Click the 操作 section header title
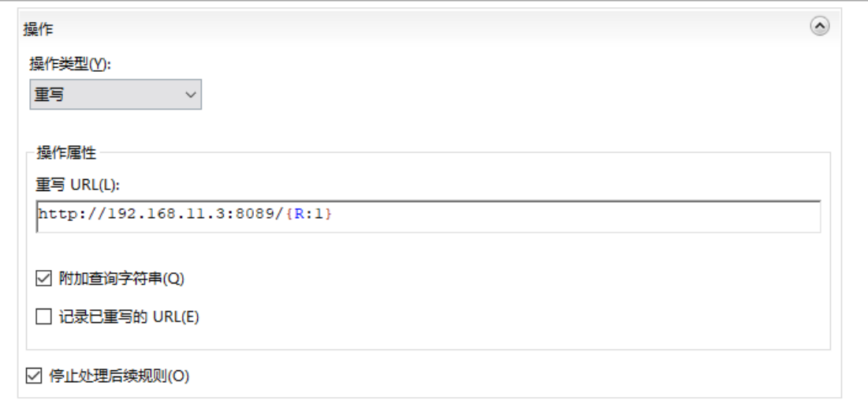This screenshot has height=412, width=868. pos(38,29)
